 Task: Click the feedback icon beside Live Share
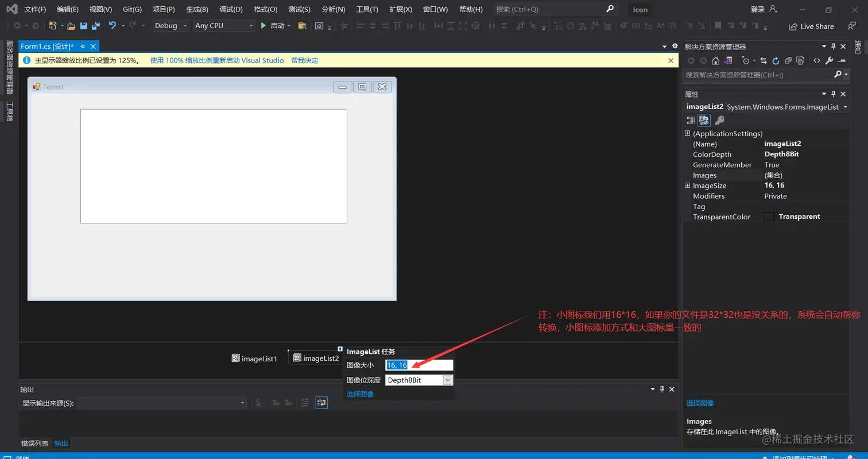point(852,26)
